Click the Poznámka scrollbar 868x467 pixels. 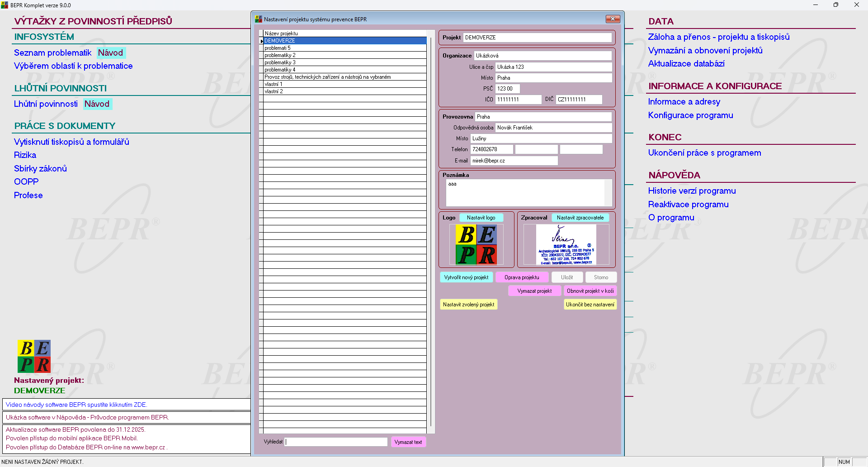pos(608,193)
